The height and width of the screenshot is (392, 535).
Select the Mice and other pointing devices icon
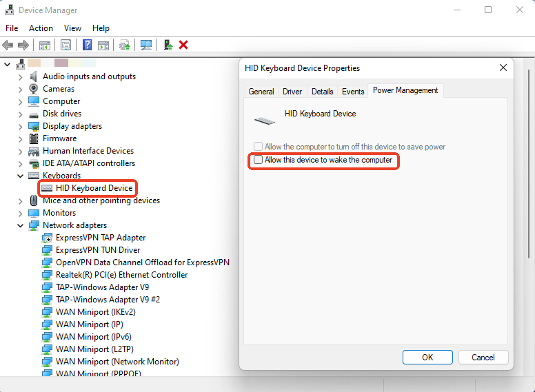[33, 200]
